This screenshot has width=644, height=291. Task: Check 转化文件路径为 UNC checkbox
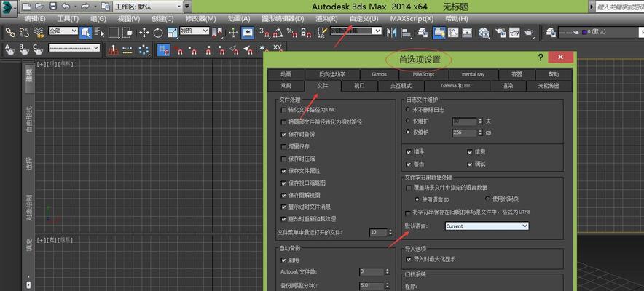tap(283, 110)
